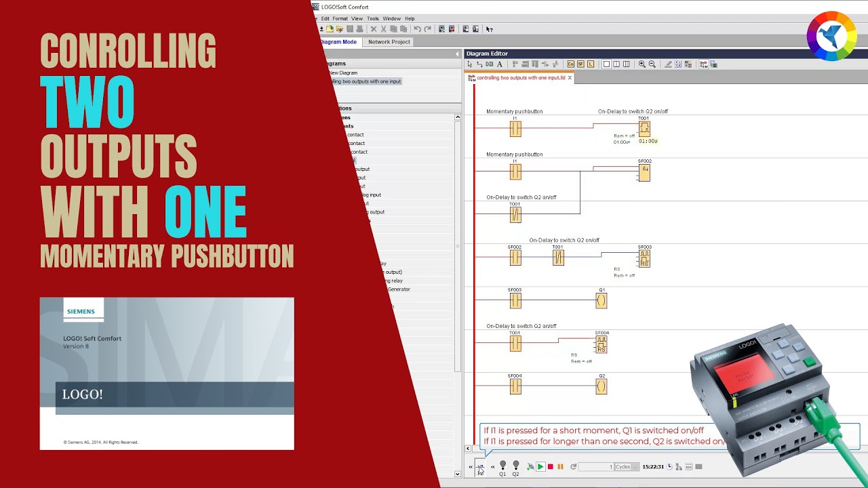Collapse the inputs double-arrow in simulation bar
This screenshot has width=868, height=488.
tap(471, 467)
